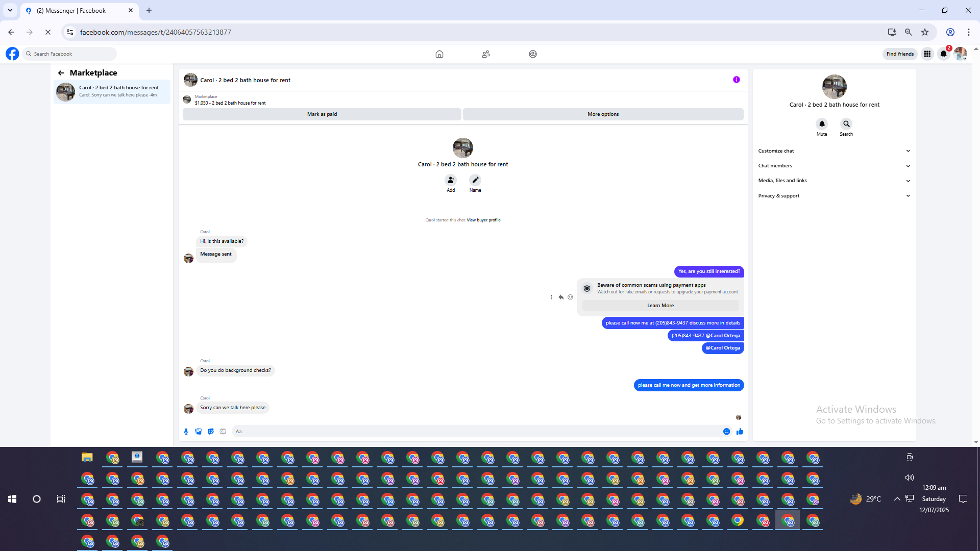Open the Chrome three-dot menu
The width and height of the screenshot is (980, 551).
pyautogui.click(x=969, y=32)
